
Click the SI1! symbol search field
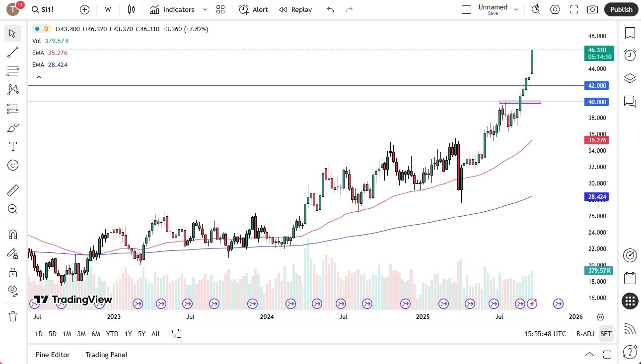(43, 9)
